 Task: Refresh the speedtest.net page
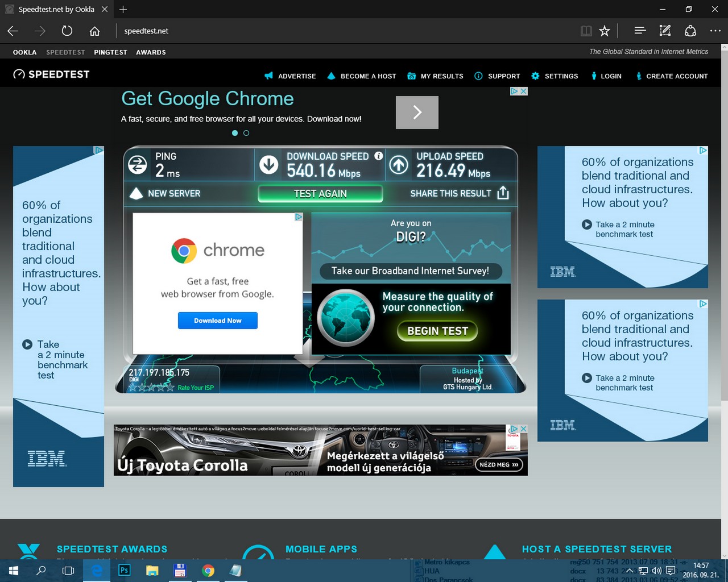click(x=67, y=31)
